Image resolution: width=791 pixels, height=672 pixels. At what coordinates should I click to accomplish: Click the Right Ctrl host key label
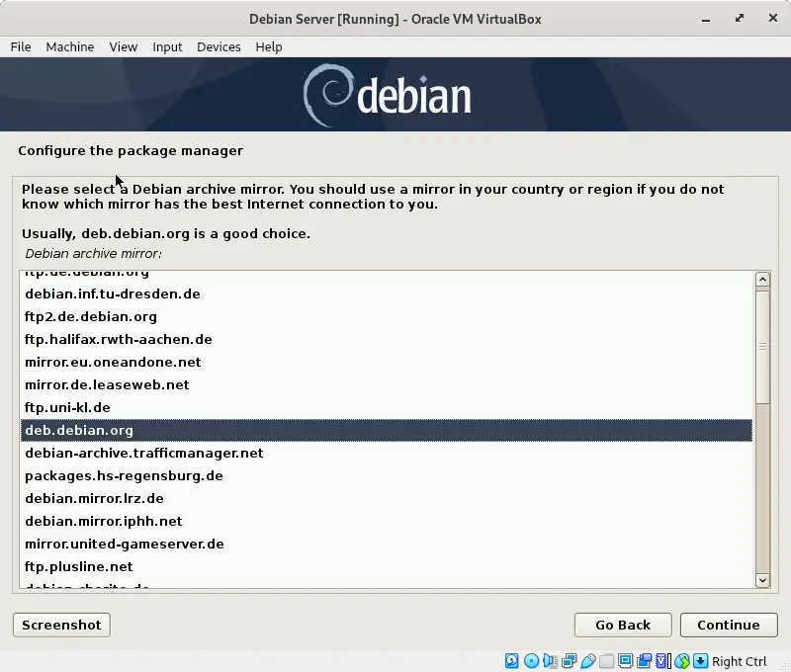(x=739, y=661)
